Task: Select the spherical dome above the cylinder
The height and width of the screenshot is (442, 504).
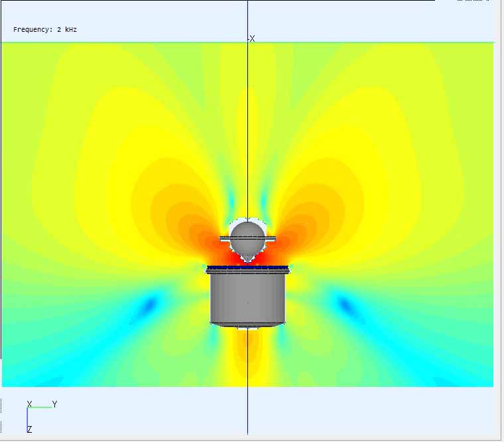Action: [x=247, y=239]
